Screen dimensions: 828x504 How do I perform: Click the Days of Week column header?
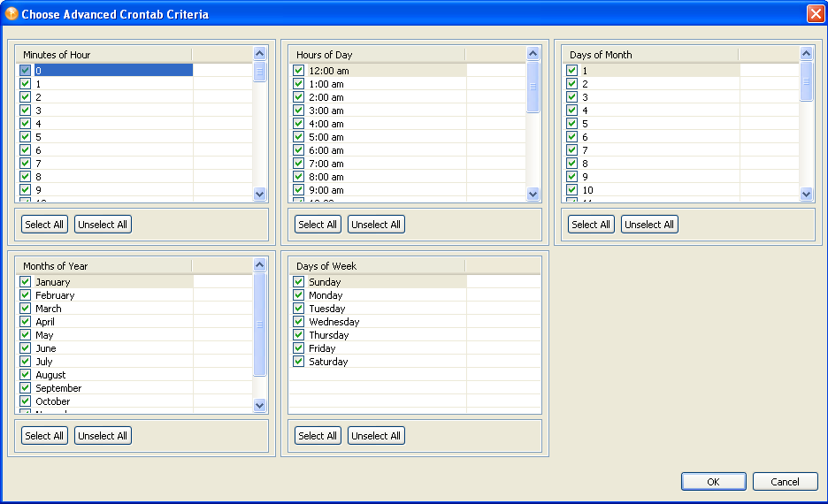pyautogui.click(x=378, y=266)
